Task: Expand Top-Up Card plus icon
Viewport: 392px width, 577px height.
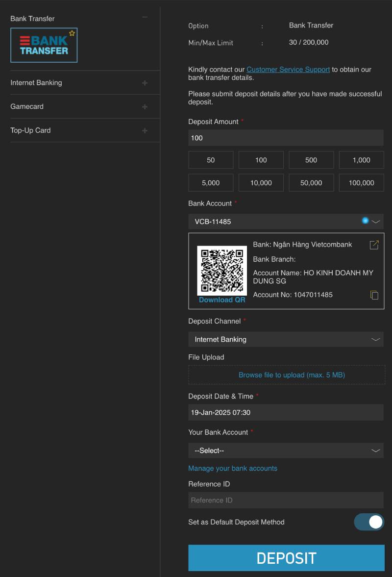Action: click(145, 131)
